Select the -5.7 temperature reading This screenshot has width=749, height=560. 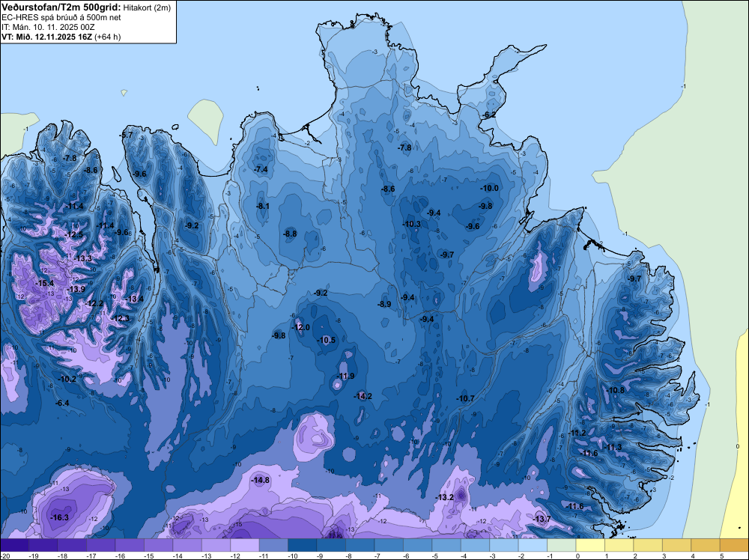pyautogui.click(x=127, y=135)
